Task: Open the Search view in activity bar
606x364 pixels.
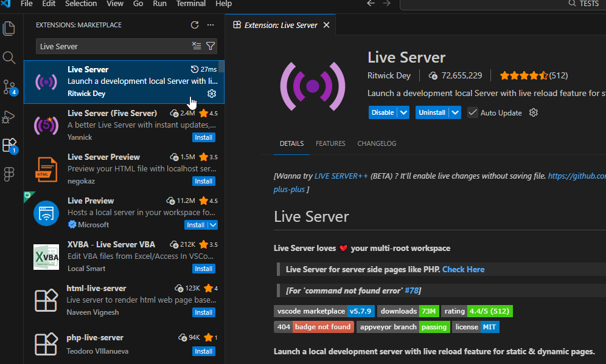Action: 9,58
